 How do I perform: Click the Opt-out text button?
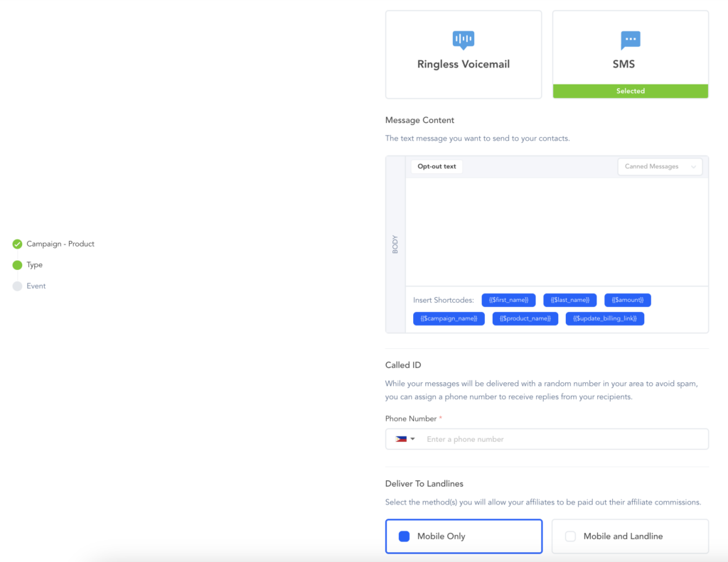pyautogui.click(x=437, y=166)
